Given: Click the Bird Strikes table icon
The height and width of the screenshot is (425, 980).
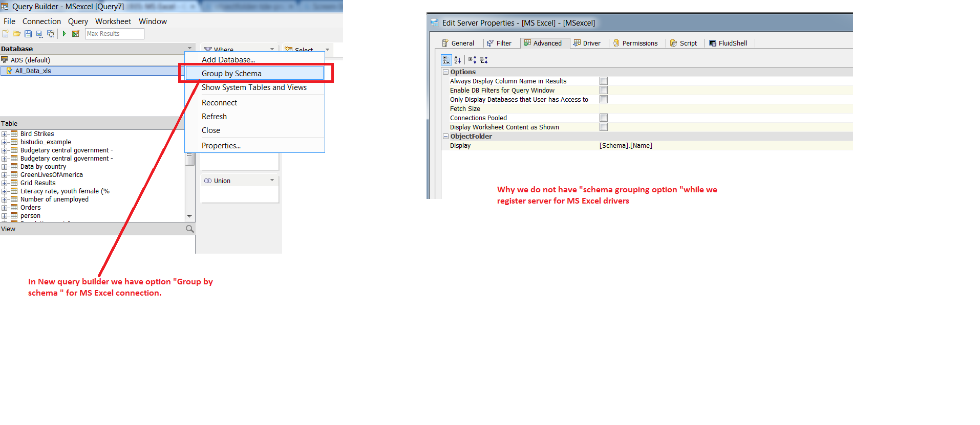Looking at the screenshot, I should tap(14, 134).
